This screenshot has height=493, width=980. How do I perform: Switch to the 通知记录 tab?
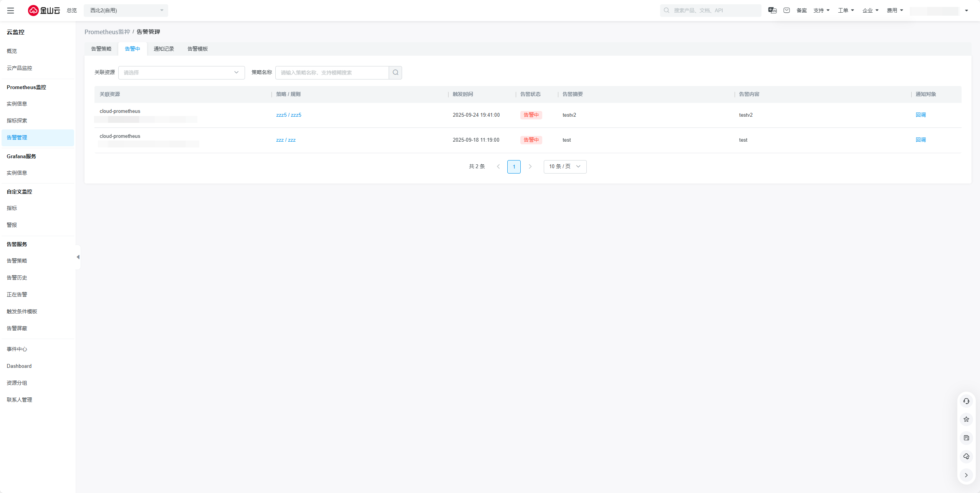click(164, 49)
